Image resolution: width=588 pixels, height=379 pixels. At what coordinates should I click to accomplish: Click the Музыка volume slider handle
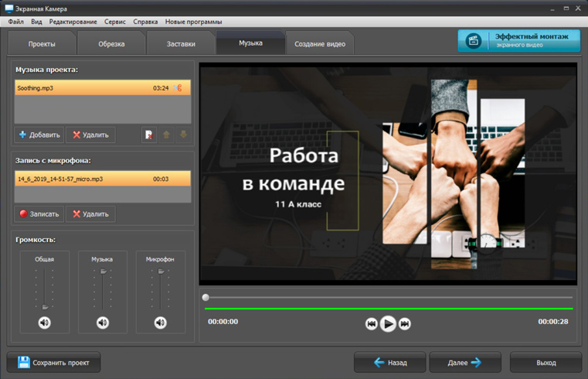pyautogui.click(x=103, y=271)
